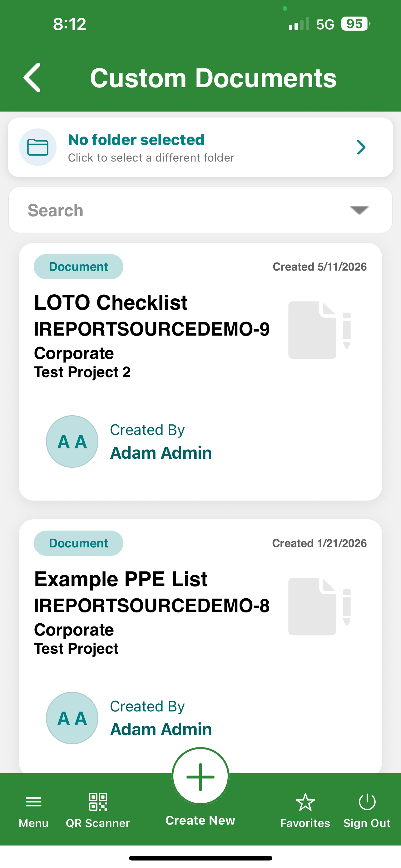Tap Adam Admin on Example PPE List card
Viewport: 401px width, 868px height.
[x=161, y=729]
